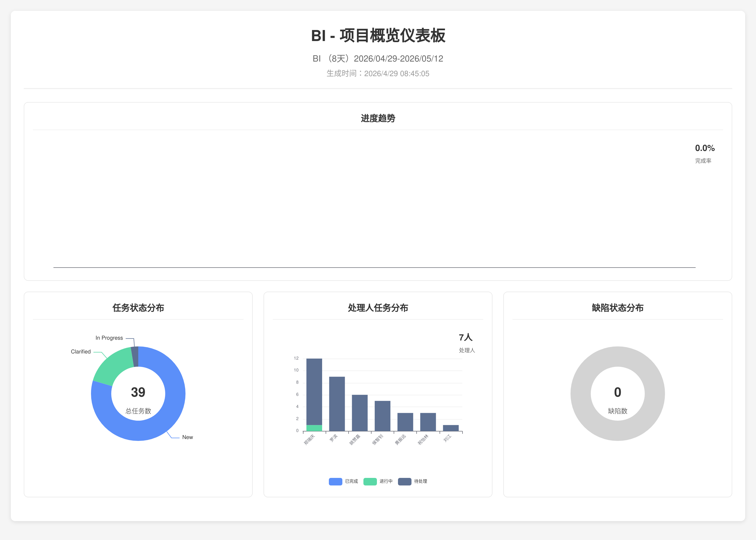Click the bar for 祝怡林
Image resolution: width=756 pixels, height=540 pixels.
click(x=428, y=422)
